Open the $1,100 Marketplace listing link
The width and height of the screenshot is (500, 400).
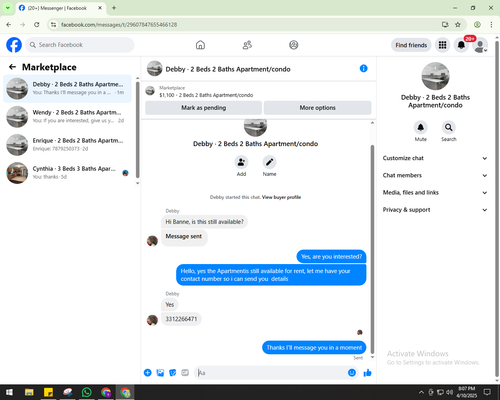[206, 95]
